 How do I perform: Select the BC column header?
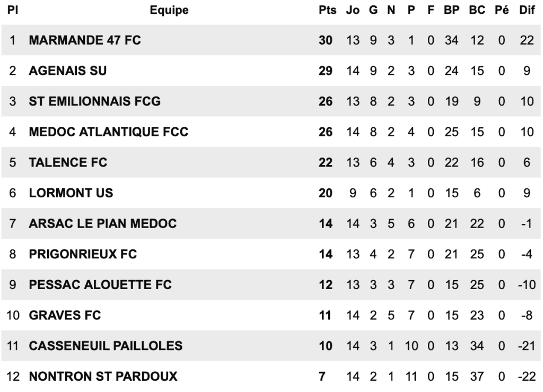[477, 10]
